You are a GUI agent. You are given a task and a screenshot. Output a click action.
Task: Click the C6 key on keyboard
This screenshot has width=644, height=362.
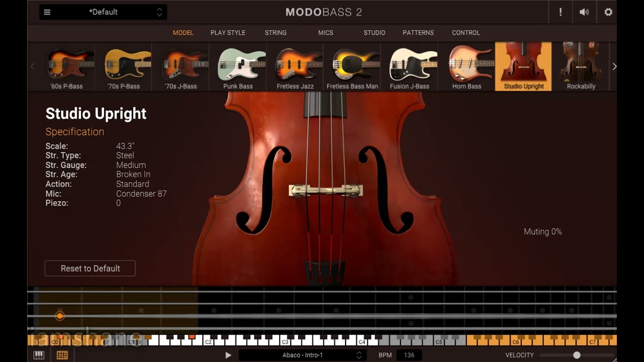[516, 341]
